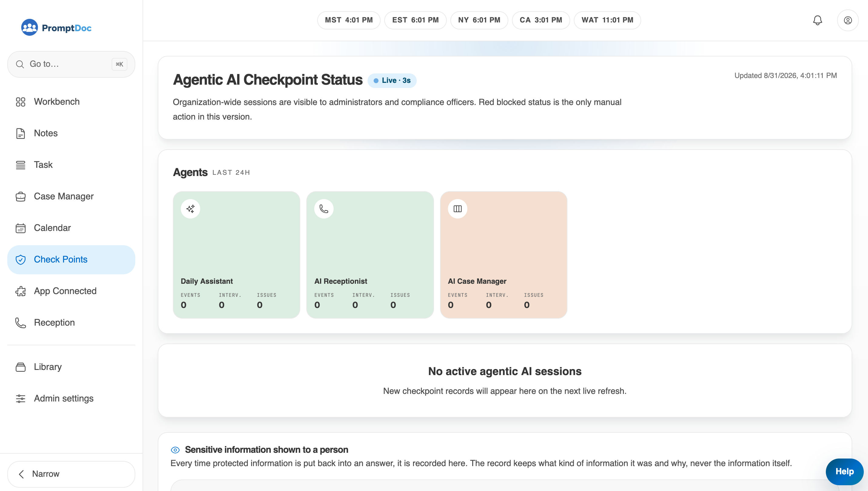Collapse the sidebar with Narrow button

[x=71, y=474]
